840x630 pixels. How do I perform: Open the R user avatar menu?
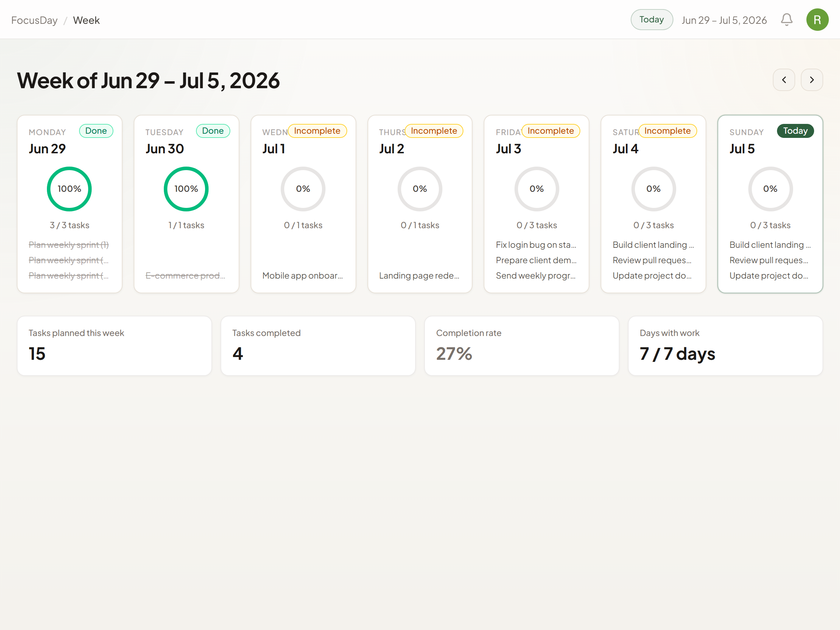pyautogui.click(x=817, y=19)
